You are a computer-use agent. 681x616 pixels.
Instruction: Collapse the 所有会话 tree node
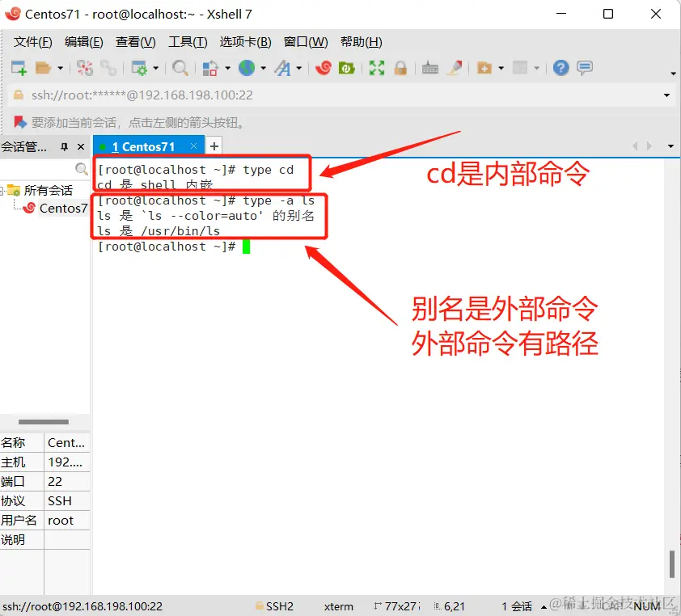click(x=2, y=190)
